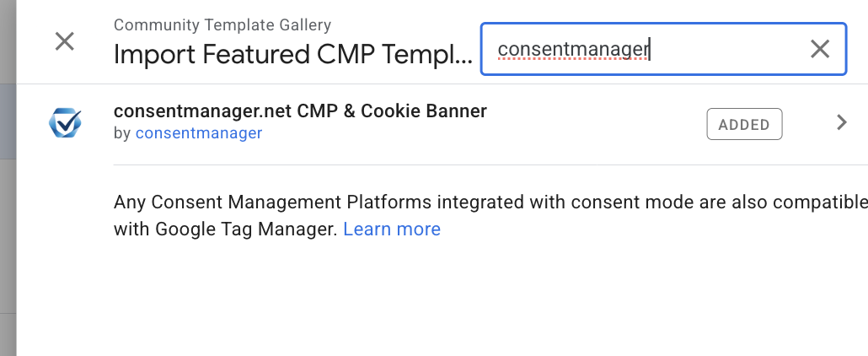
Task: Click the dimmed background strip to dismiss panel
Action: [x=8, y=178]
